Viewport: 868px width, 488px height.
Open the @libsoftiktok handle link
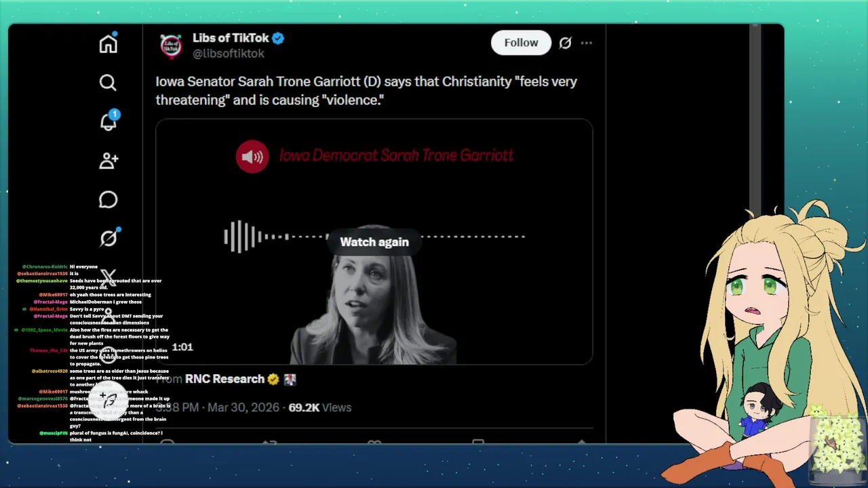[229, 54]
